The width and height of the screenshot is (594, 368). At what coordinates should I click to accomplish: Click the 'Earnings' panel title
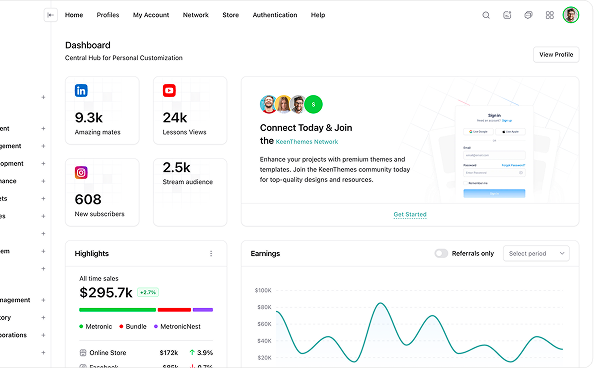[265, 254]
